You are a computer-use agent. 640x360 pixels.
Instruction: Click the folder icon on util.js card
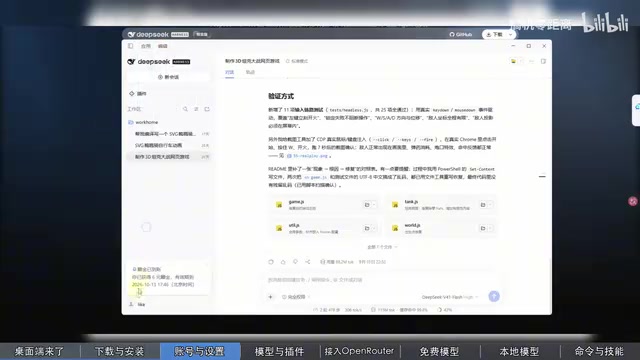coord(367,228)
